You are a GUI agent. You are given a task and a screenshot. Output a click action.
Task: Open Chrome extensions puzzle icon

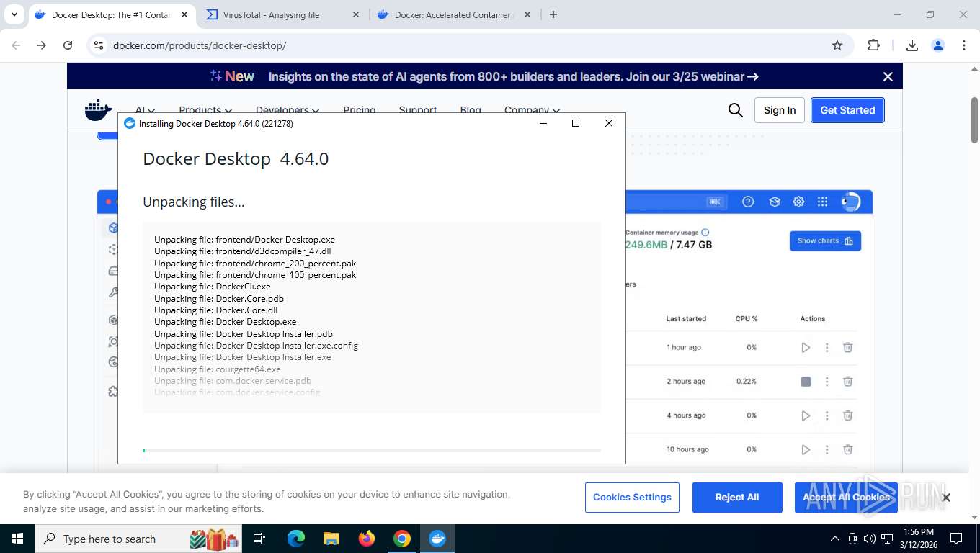(873, 45)
